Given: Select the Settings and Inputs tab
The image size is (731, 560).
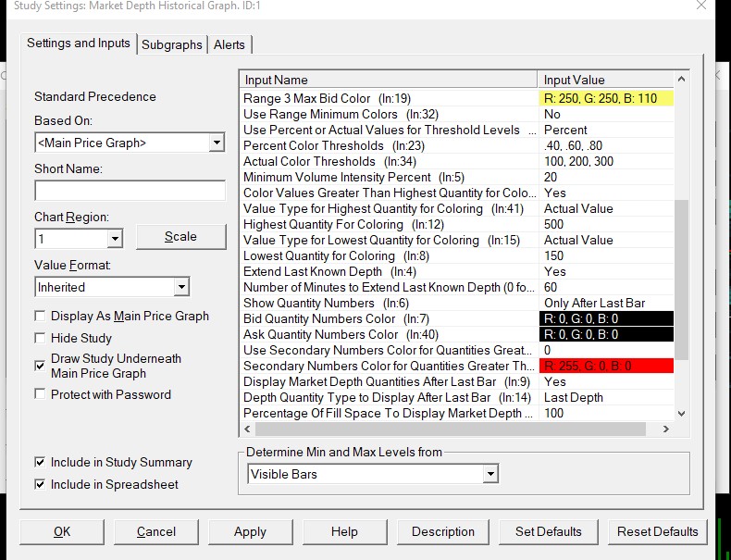Looking at the screenshot, I should click(79, 44).
